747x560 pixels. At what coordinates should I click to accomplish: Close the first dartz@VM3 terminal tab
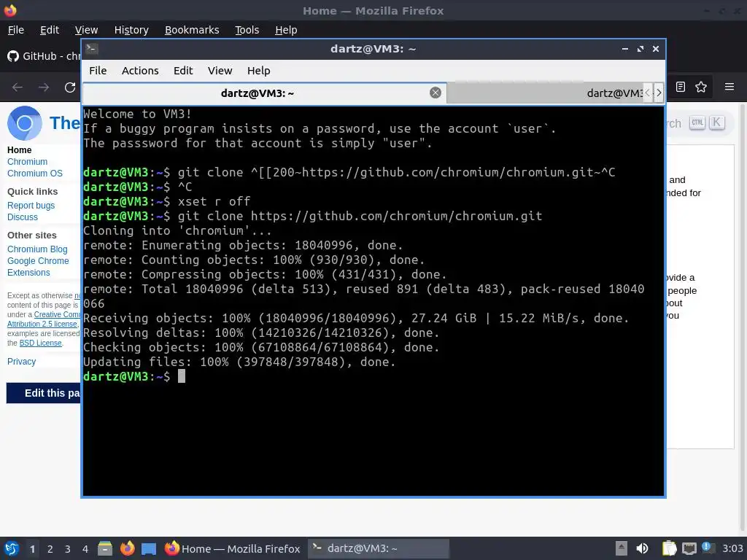point(435,93)
